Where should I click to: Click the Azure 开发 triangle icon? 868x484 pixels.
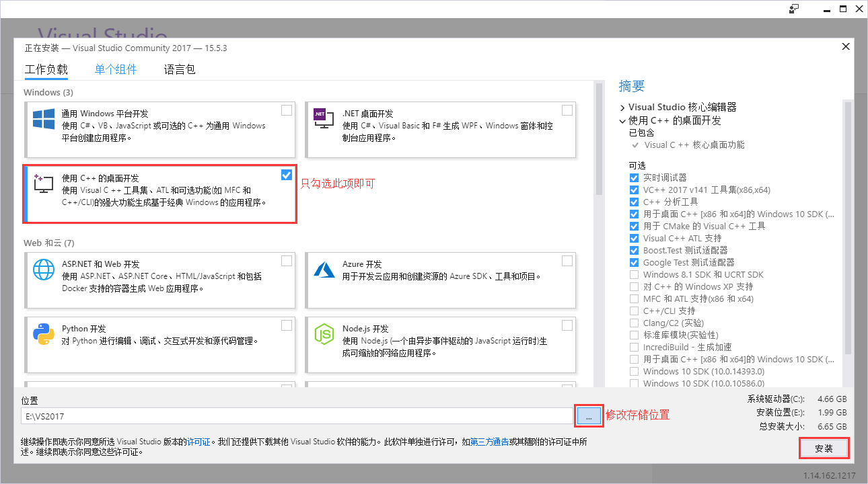tap(323, 269)
